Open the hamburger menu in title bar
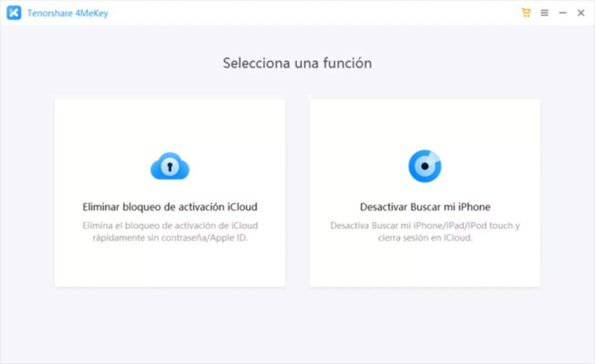595x364 pixels. click(x=544, y=13)
